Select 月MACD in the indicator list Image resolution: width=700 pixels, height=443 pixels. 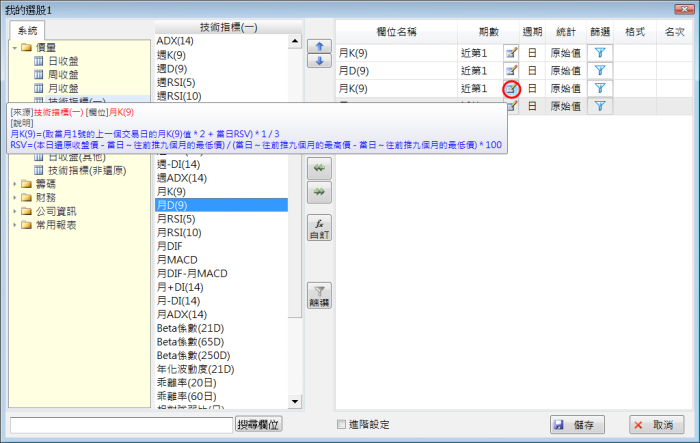point(180,259)
